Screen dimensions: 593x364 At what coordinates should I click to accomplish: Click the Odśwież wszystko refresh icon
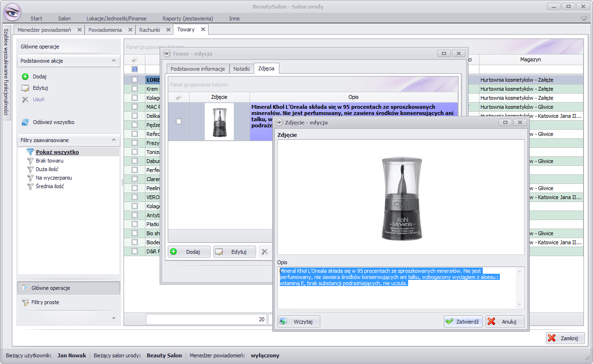coord(25,122)
